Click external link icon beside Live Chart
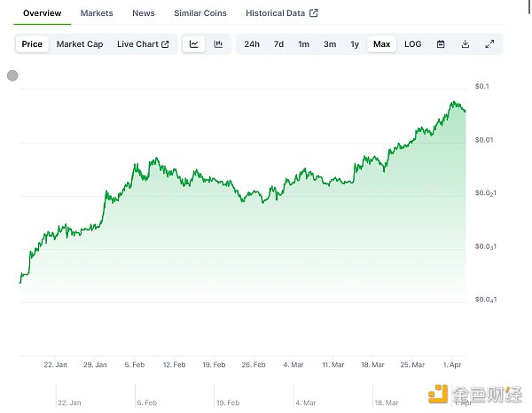 (165, 43)
